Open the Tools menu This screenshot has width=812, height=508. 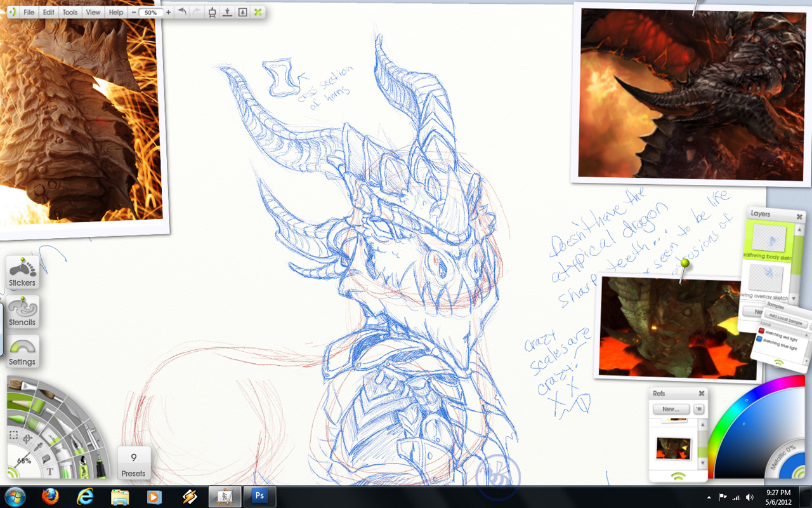tap(70, 12)
